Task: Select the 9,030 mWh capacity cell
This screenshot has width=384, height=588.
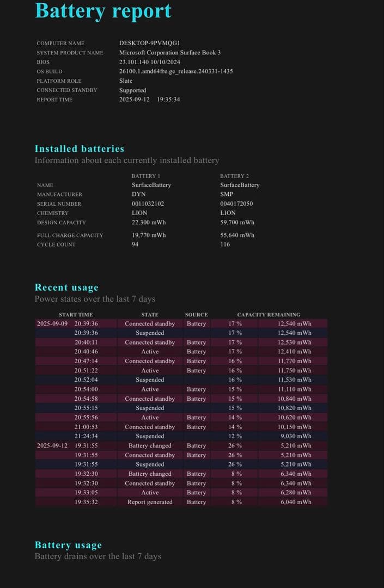Action: point(296,436)
